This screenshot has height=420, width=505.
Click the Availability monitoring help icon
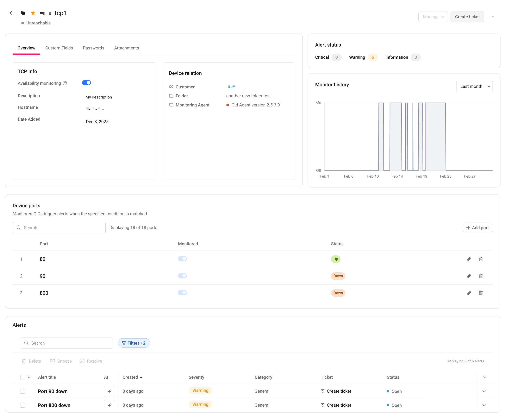pyautogui.click(x=65, y=83)
